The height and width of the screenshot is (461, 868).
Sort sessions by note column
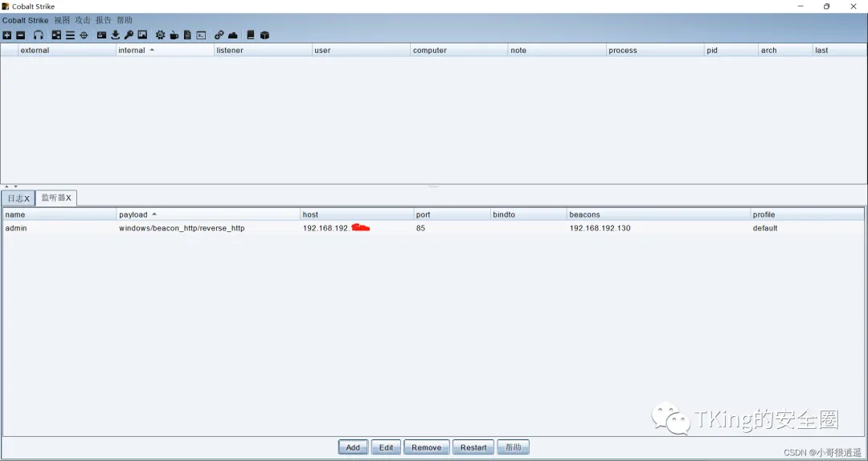(557, 50)
